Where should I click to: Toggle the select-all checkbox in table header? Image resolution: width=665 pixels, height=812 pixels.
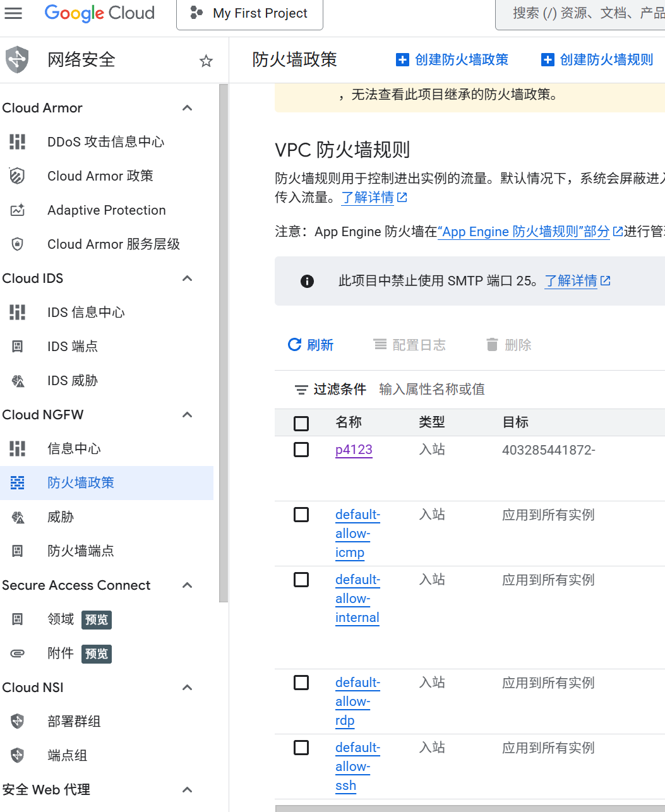click(301, 423)
